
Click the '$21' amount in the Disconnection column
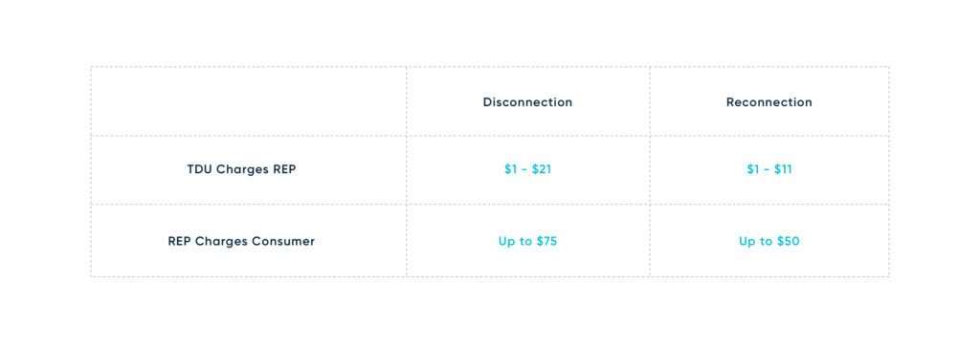(542, 169)
